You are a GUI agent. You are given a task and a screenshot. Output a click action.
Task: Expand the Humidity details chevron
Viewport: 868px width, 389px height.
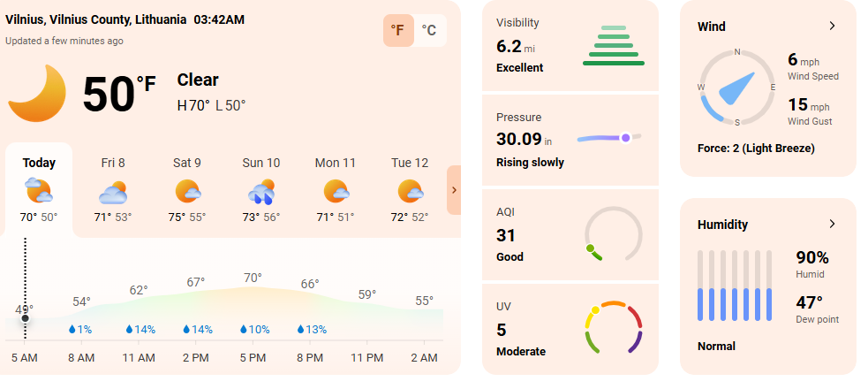point(832,224)
